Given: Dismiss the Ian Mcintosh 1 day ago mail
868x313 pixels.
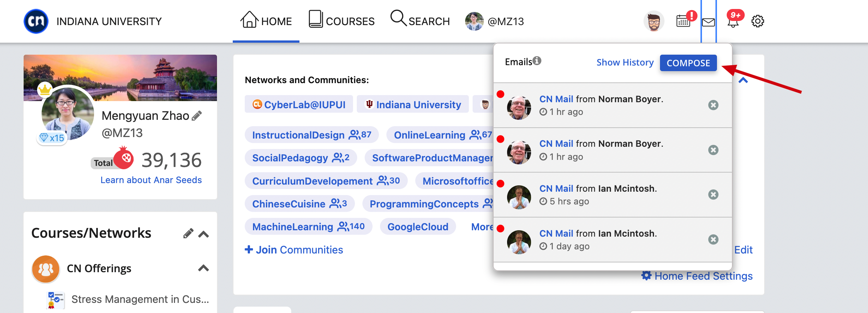Looking at the screenshot, I should coord(713,240).
